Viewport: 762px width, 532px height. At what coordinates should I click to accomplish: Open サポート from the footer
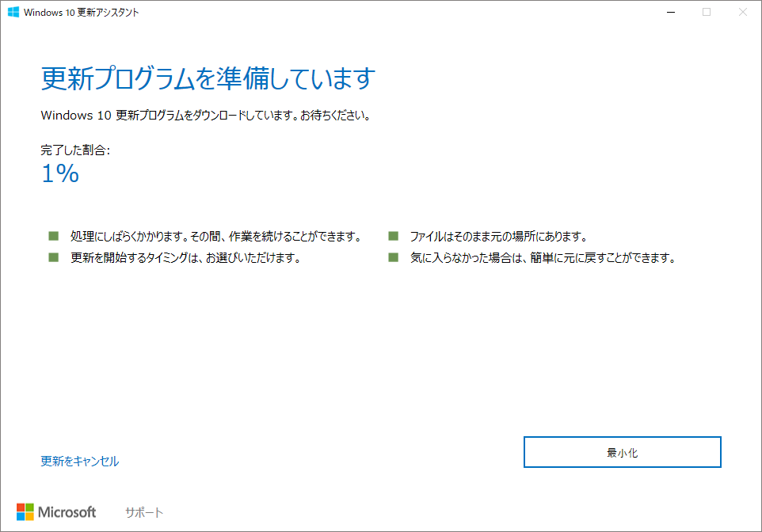pos(143,511)
